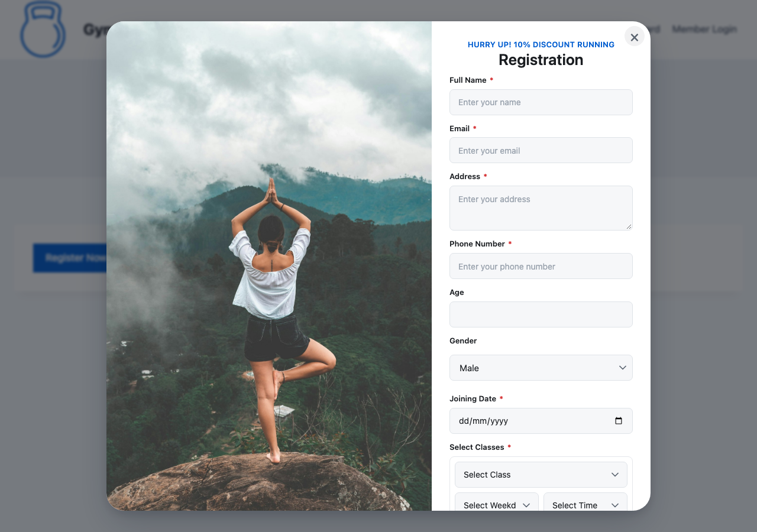Click the 'Gender' field label

(x=463, y=341)
